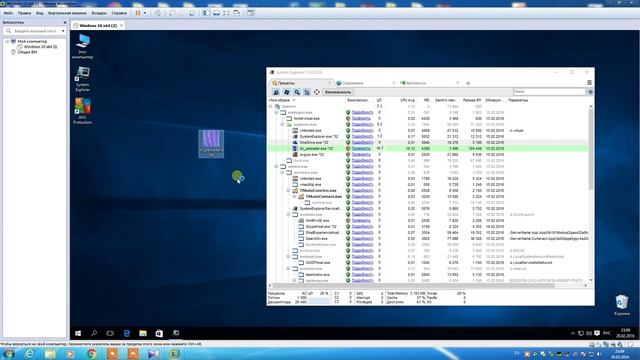
Task: Click the users toolbar icon in System Explorer
Action: pyautogui.click(x=276, y=92)
